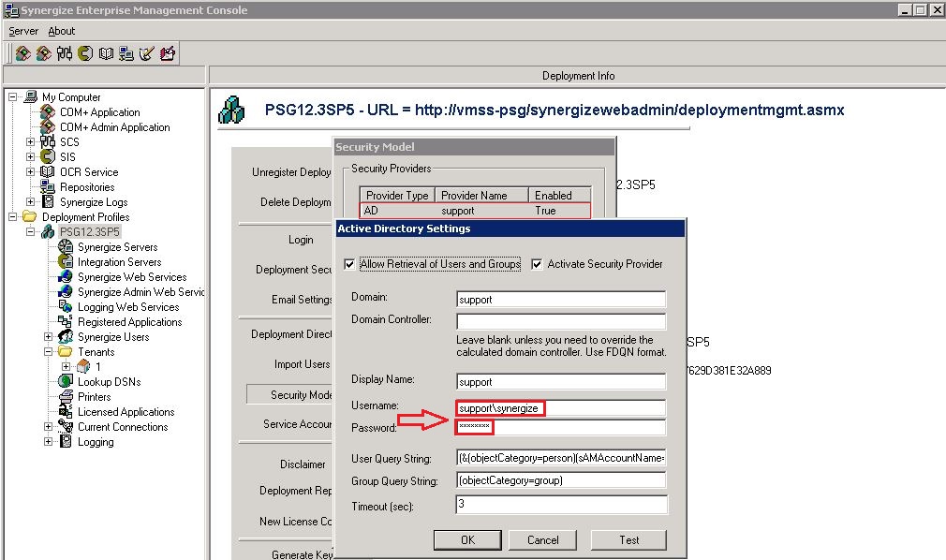946x560 pixels.
Task: Expand the Logging tree node
Action: (49, 442)
